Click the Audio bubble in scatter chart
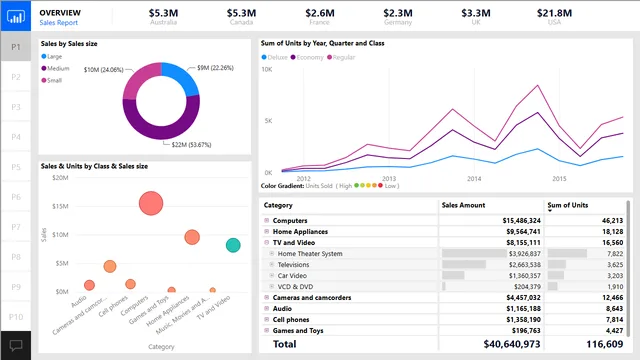The image size is (640, 360). [89, 285]
